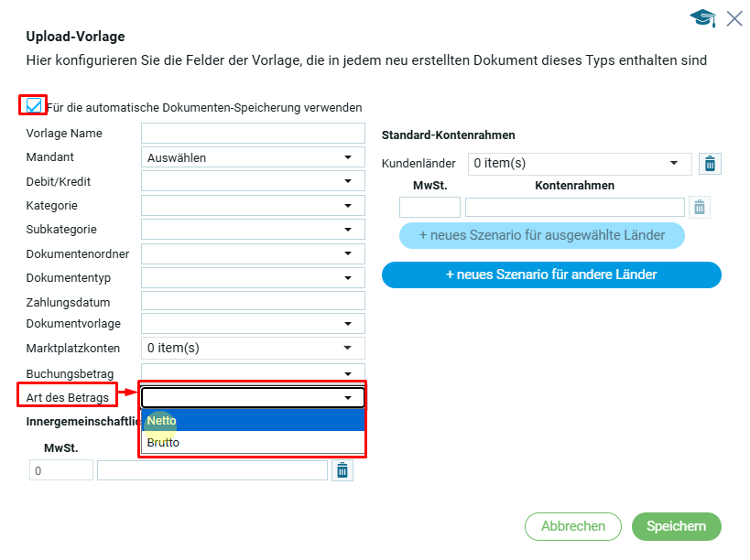Viewport: 750px width, 560px height.
Task: Add neues Szenario für andere Länder
Action: [551, 275]
